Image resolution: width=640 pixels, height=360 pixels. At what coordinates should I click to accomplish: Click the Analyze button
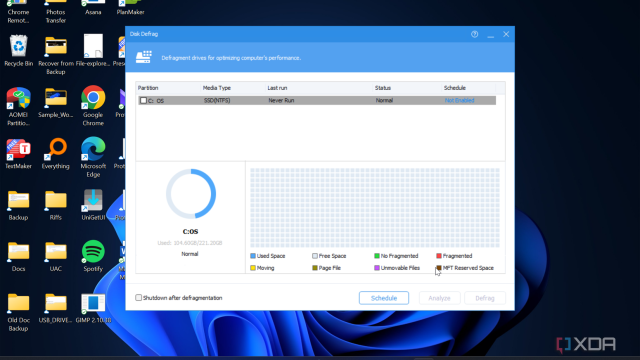(x=439, y=298)
